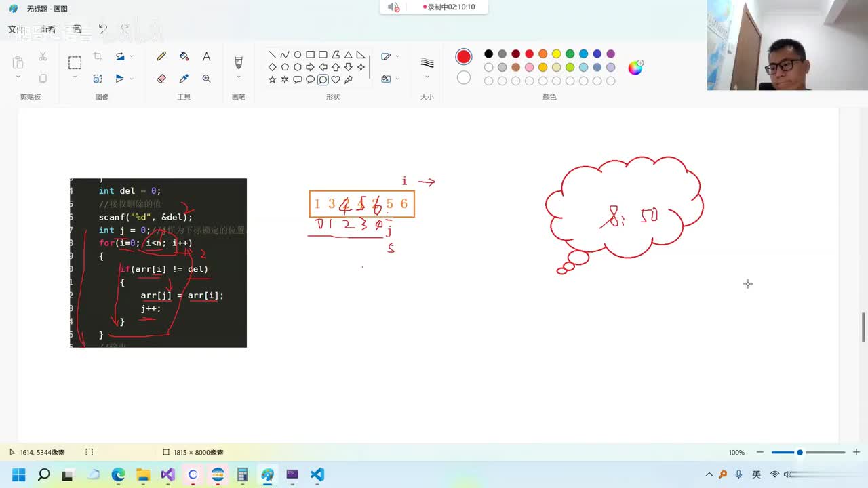
Task: Click the rectangular selection tool
Action: coord(75,62)
